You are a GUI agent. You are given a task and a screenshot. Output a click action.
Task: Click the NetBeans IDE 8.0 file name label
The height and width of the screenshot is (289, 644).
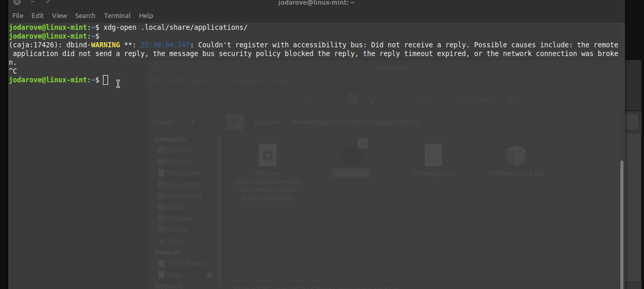pos(516,173)
